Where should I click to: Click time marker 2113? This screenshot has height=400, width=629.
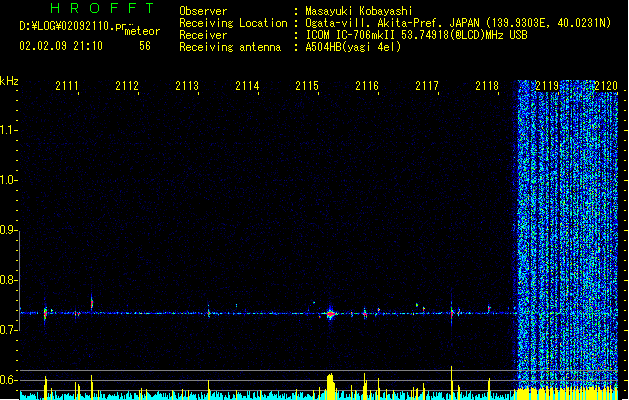coord(187,86)
